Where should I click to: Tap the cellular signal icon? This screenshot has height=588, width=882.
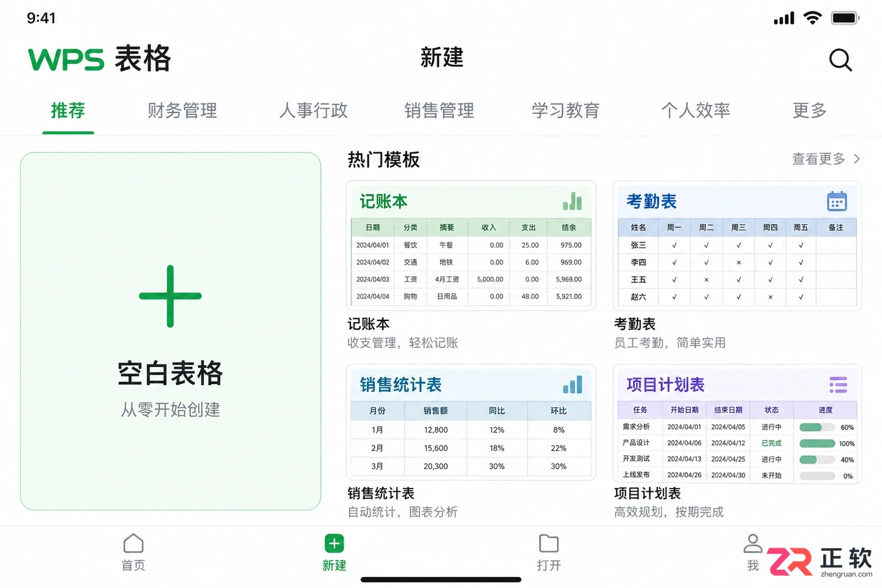pyautogui.click(x=784, y=18)
